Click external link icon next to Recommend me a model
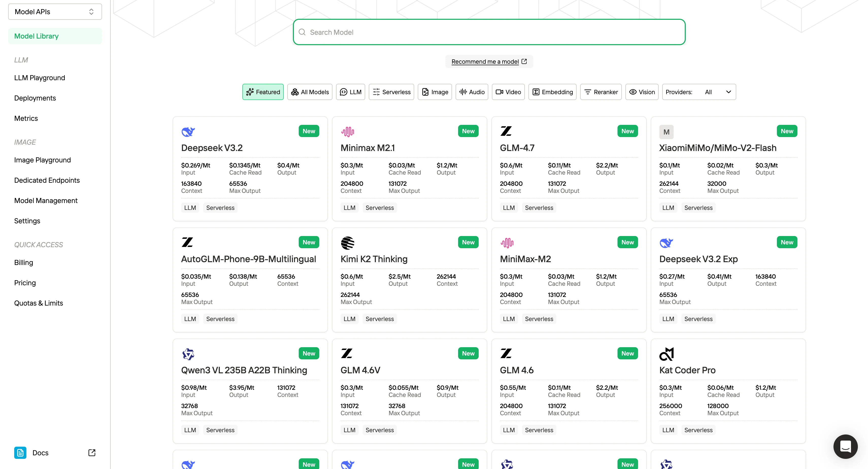The image size is (868, 469). tap(524, 61)
